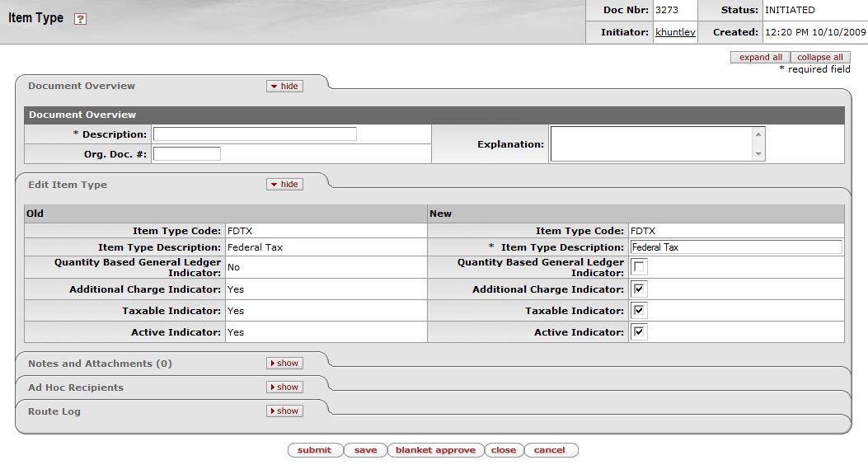This screenshot has width=868, height=465.
Task: Click the close button at bottom
Action: (503, 450)
